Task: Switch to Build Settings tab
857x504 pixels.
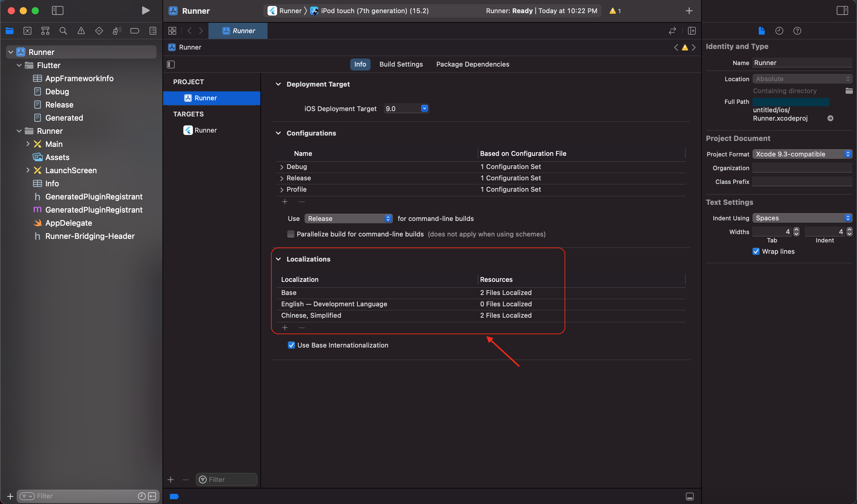Action: pyautogui.click(x=401, y=64)
